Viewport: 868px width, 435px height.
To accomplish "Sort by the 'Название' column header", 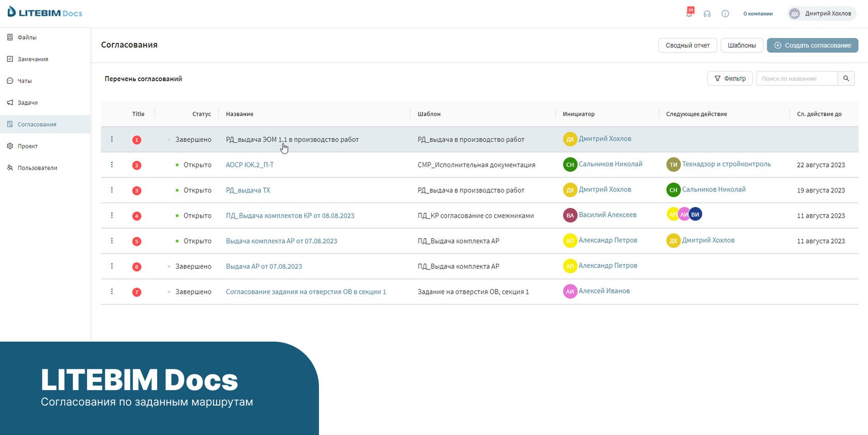I will pos(239,114).
